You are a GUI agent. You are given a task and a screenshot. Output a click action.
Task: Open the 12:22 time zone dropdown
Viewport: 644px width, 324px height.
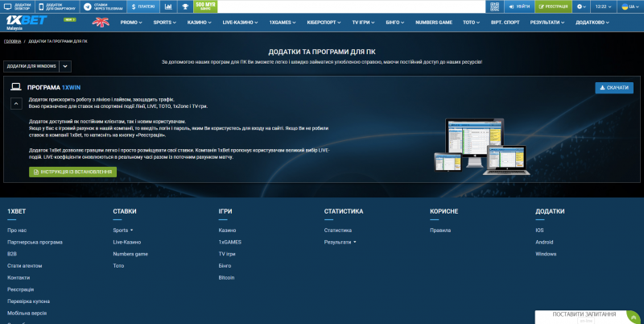603,6
